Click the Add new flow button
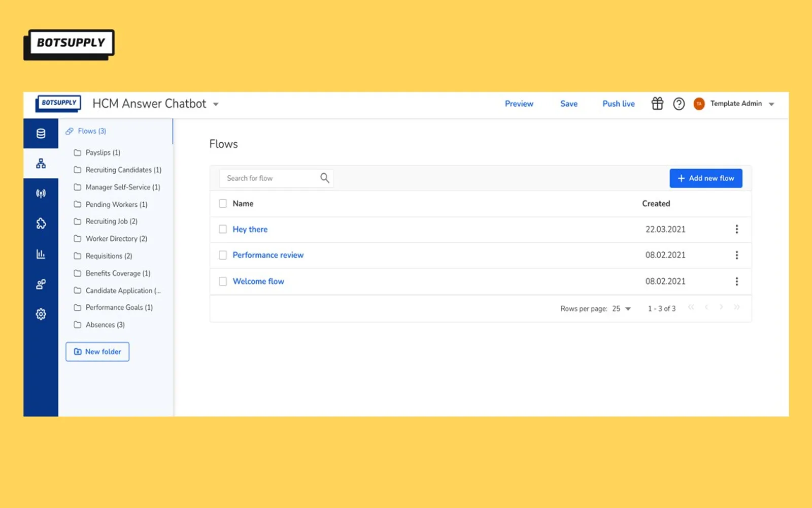Viewport: 812px width, 508px height. [706, 178]
